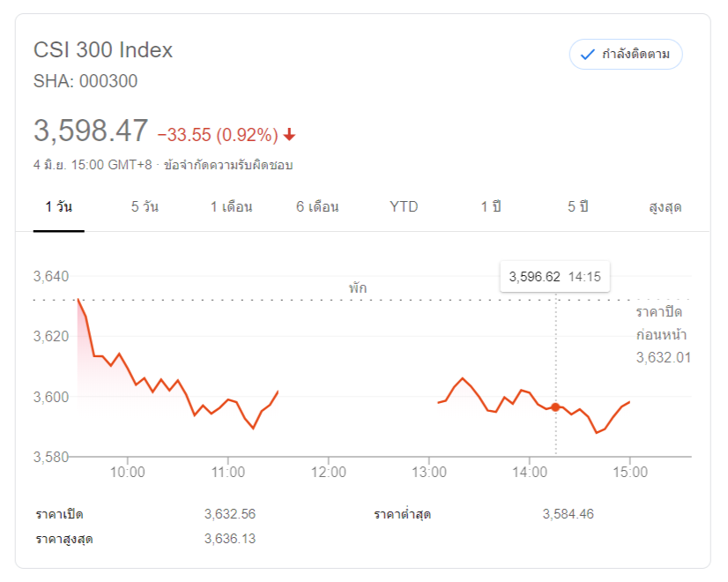Click the 3,596.62 14:15 chart tooltip
Viewport: 728px width, 582px height.
pyautogui.click(x=555, y=277)
